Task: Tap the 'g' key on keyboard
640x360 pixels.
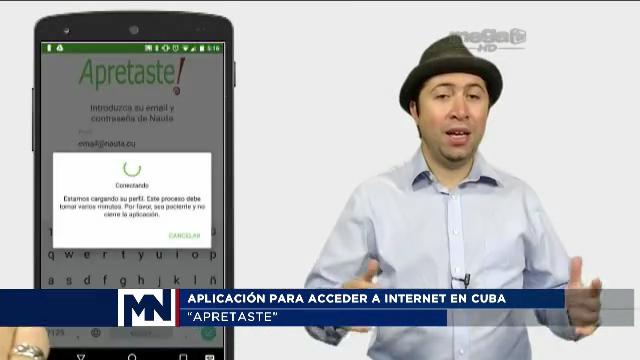Action: pos(123,280)
